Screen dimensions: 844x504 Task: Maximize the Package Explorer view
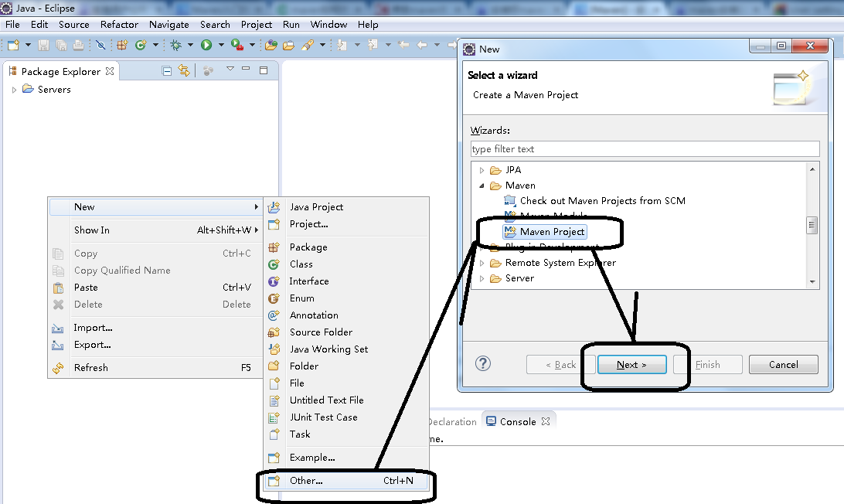click(x=264, y=70)
